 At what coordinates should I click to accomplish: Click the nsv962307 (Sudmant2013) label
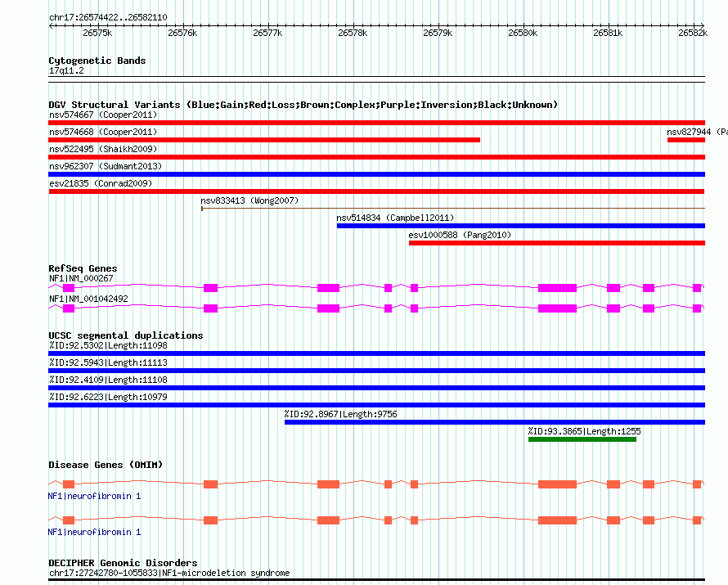106,166
